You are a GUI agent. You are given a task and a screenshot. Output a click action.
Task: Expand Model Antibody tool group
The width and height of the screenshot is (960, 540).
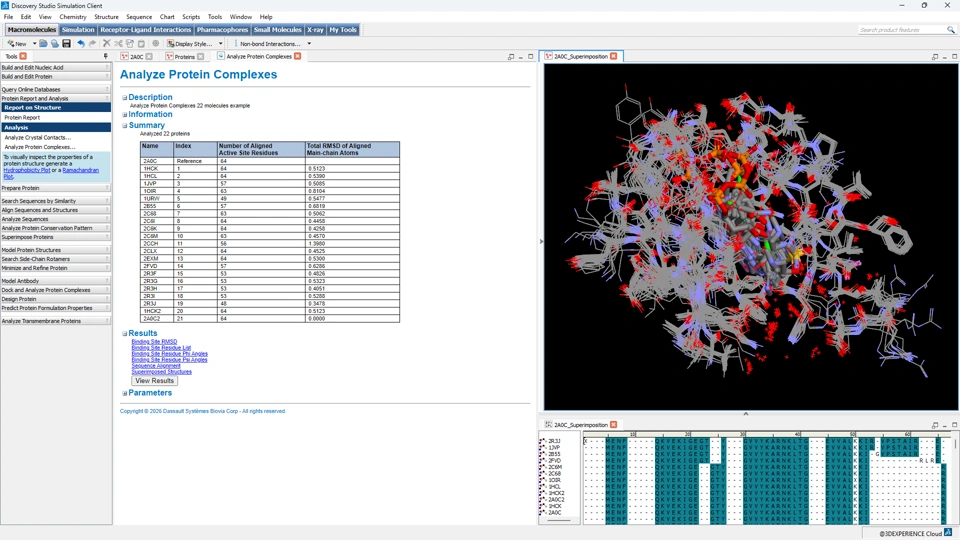[x=55, y=281]
